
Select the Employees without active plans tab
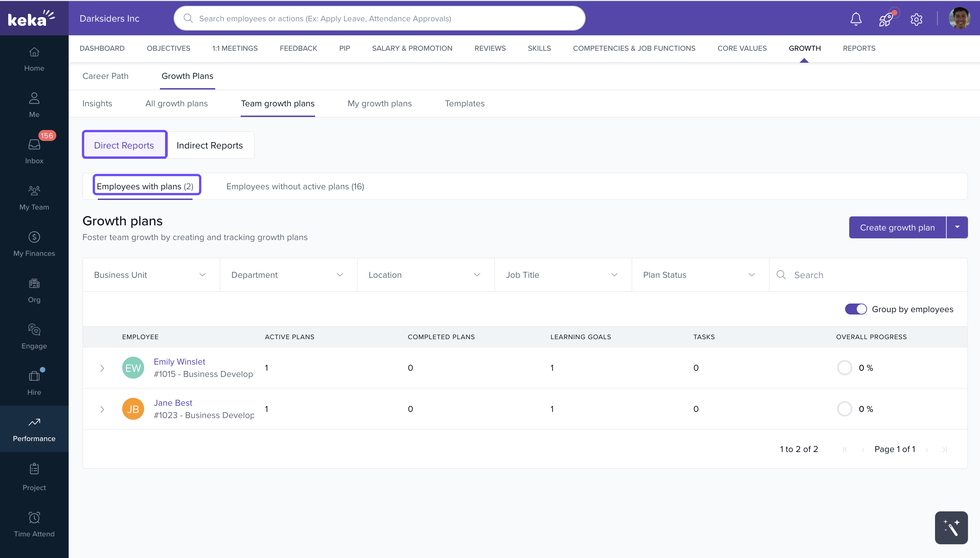tap(295, 186)
